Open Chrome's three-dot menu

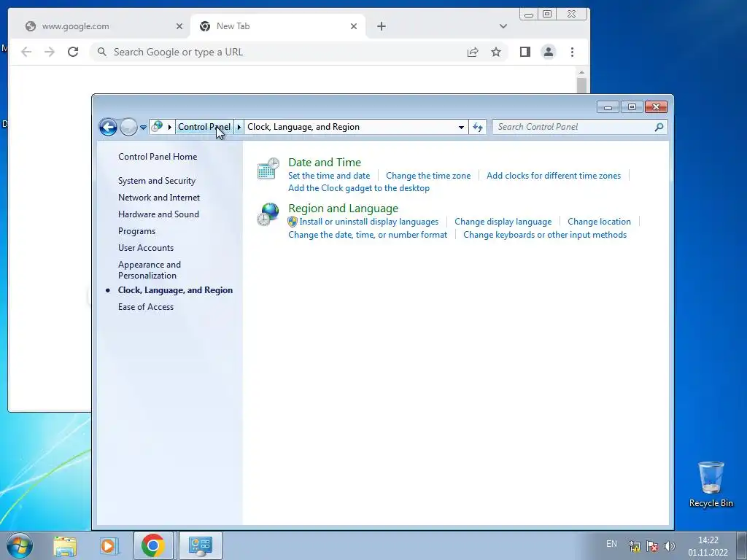(x=572, y=52)
